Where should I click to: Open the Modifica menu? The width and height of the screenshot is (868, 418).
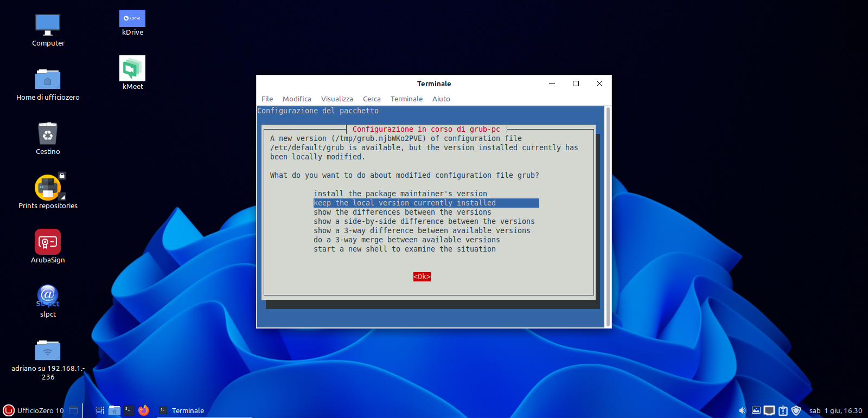point(297,99)
